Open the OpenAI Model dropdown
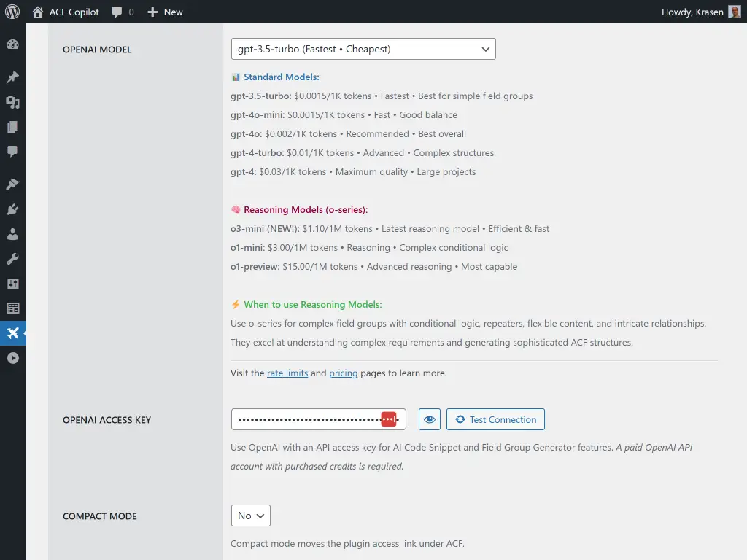 363,49
